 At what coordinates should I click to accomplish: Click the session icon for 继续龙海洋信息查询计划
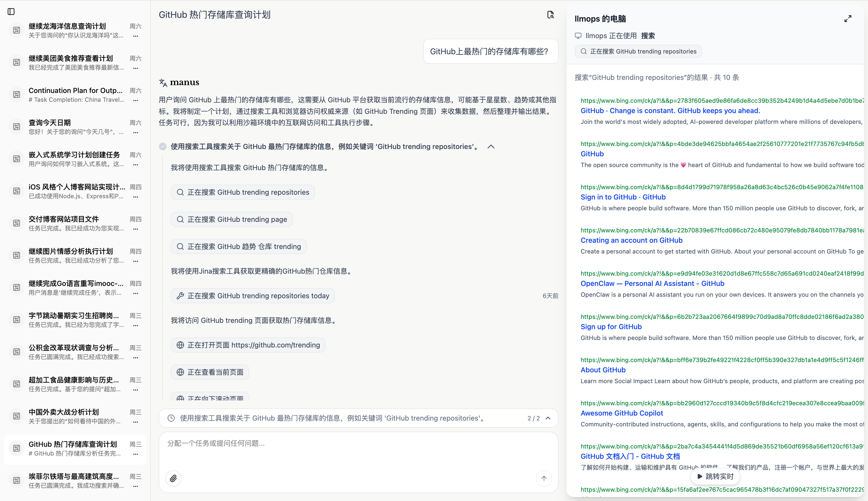pos(17,30)
